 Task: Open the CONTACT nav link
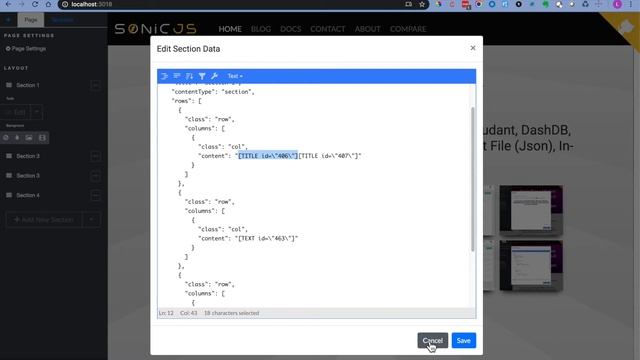pos(328,29)
